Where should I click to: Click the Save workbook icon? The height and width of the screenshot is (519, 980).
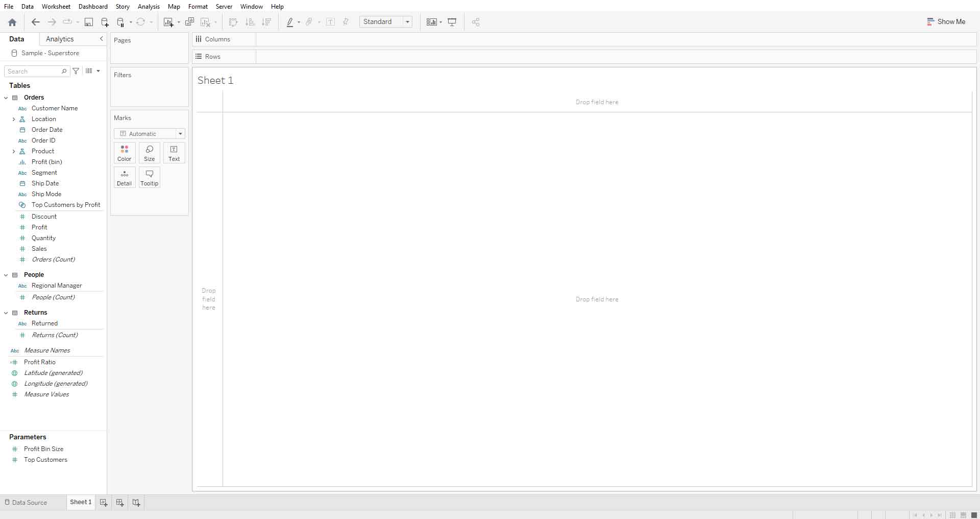tap(88, 22)
